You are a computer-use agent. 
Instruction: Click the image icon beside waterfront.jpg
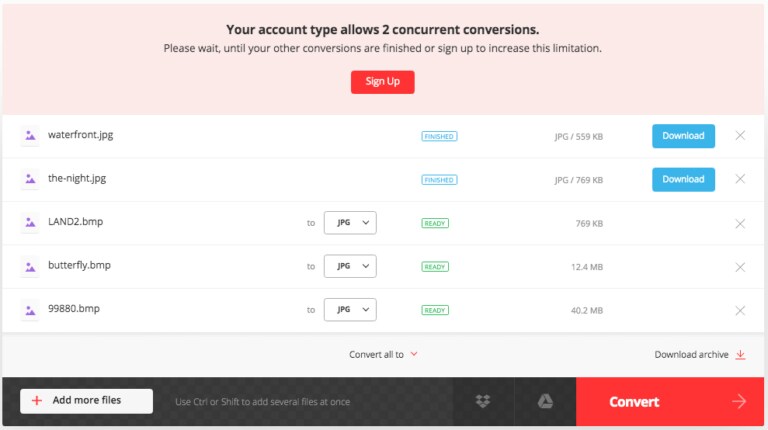[30, 135]
